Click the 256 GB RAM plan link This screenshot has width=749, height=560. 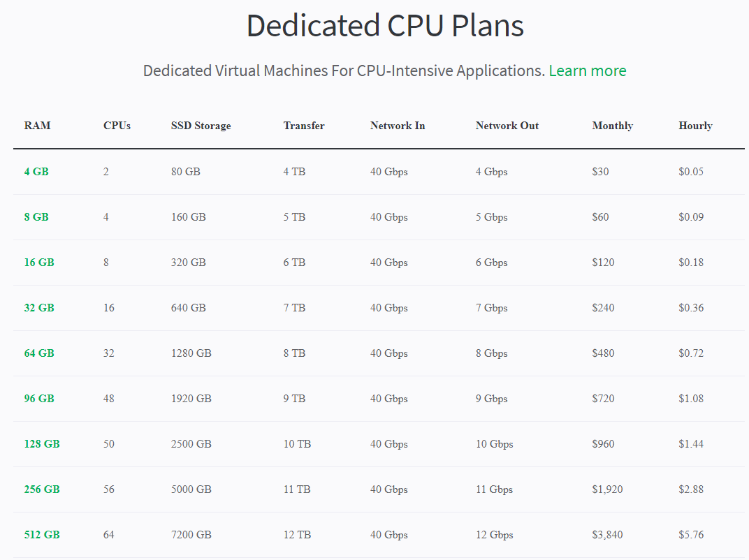(x=42, y=489)
